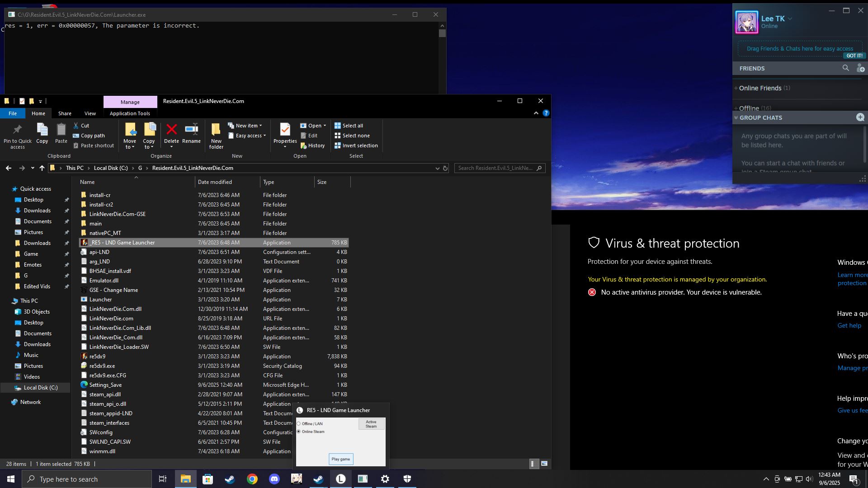The width and height of the screenshot is (868, 488).
Task: Select the Online Steam radio option
Action: pos(299,432)
